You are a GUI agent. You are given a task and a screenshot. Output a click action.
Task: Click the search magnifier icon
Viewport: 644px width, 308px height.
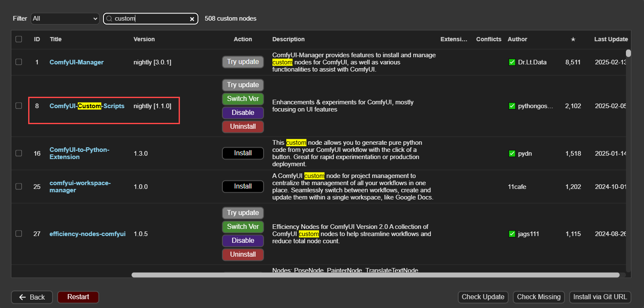(109, 19)
